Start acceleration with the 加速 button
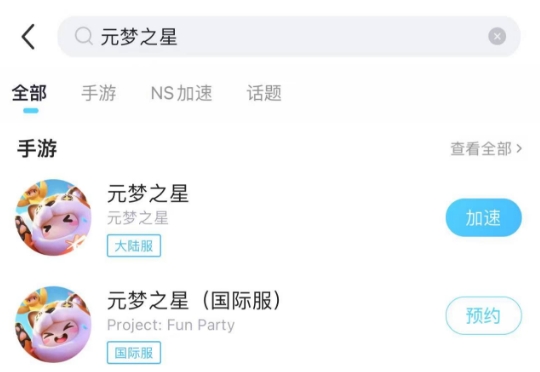540x372 pixels. (484, 217)
